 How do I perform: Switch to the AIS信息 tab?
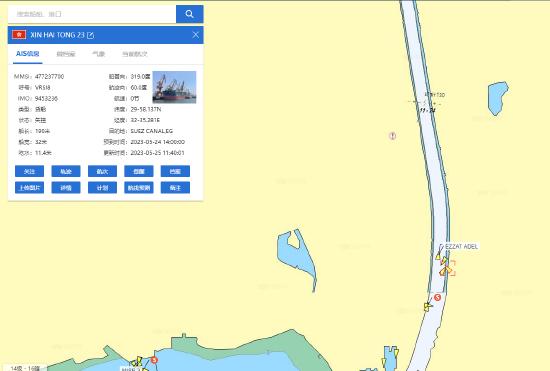point(28,54)
